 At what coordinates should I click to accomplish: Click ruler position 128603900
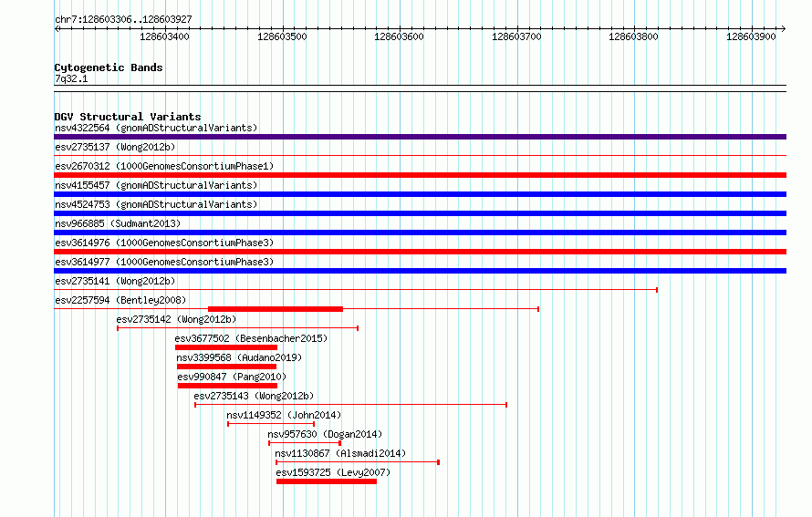752,36
